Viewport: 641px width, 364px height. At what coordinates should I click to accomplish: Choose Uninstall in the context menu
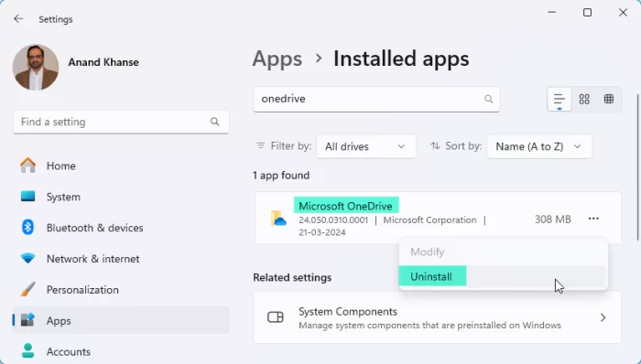point(504,277)
